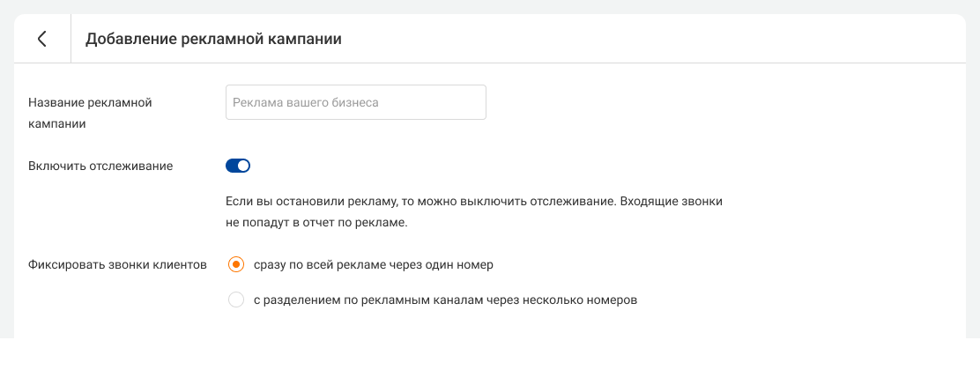Click the 'Если вы остановили рекламу' hint line
This screenshot has height=370, width=980.
coord(474,202)
